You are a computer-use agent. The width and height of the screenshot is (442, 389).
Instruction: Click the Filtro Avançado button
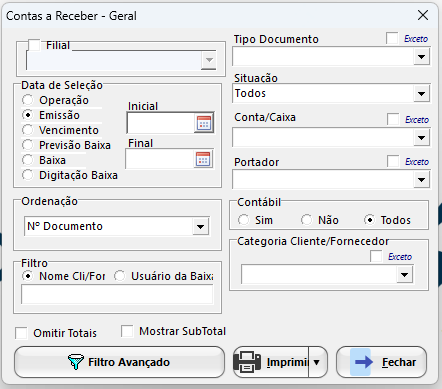(120, 362)
